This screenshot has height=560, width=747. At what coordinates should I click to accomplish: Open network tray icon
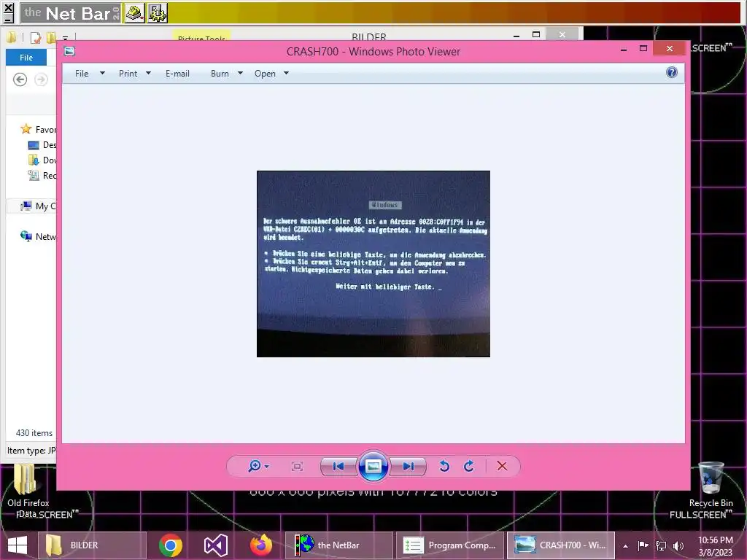point(661,545)
